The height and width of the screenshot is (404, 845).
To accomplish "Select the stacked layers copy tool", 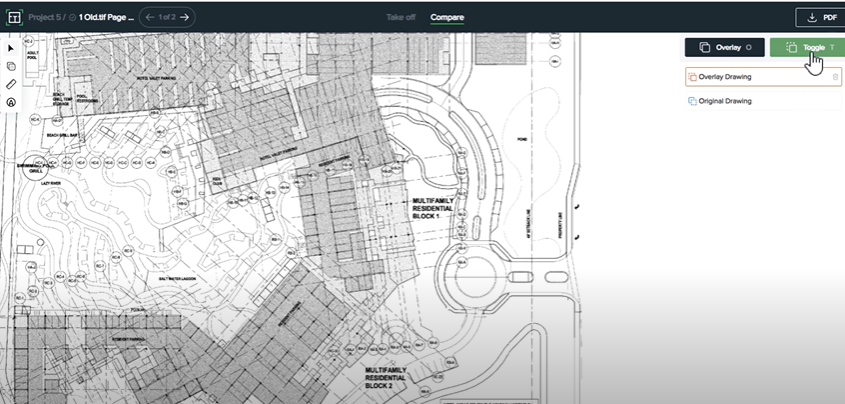I will pyautogui.click(x=11, y=66).
